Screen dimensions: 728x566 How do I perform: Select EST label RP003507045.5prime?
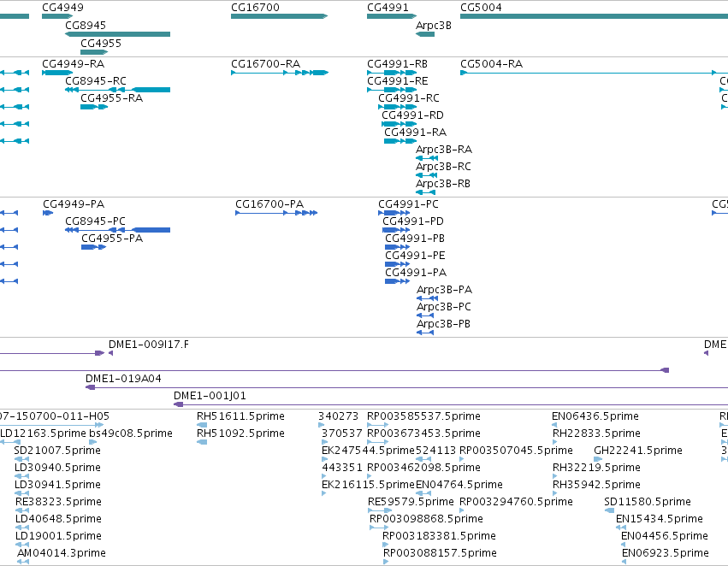tap(517, 451)
